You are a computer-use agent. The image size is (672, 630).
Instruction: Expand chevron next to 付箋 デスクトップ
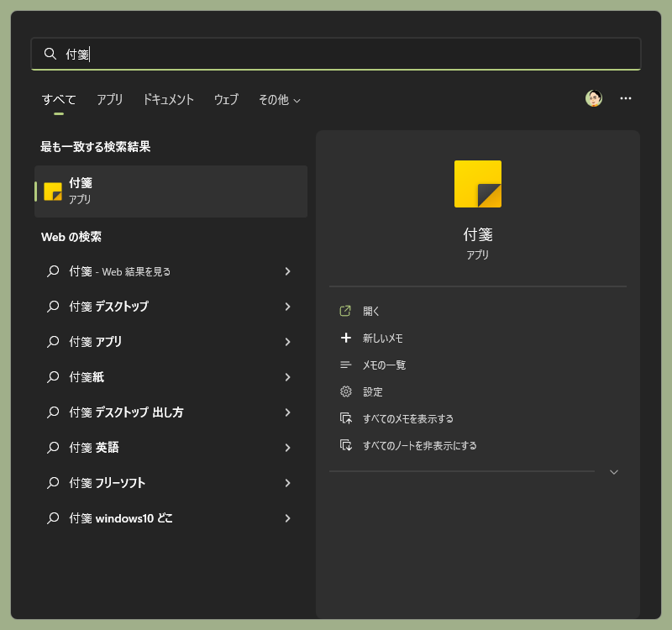coord(288,307)
